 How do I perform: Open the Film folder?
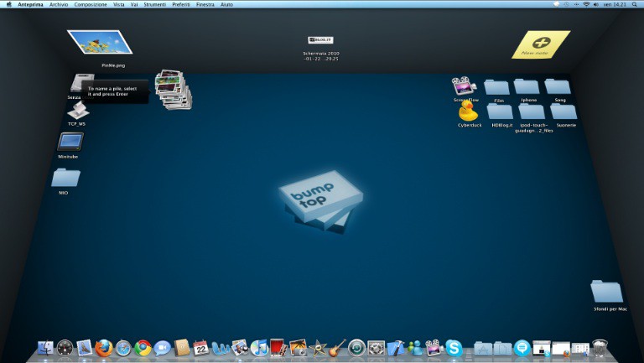point(496,87)
